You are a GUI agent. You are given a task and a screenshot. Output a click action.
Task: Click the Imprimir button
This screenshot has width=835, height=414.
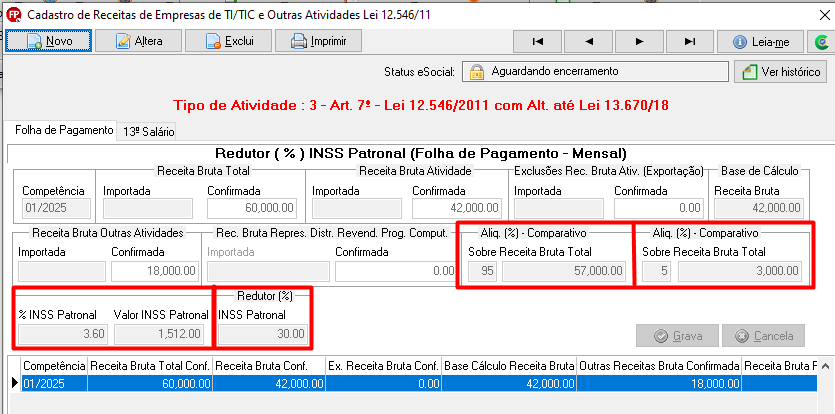tap(318, 41)
